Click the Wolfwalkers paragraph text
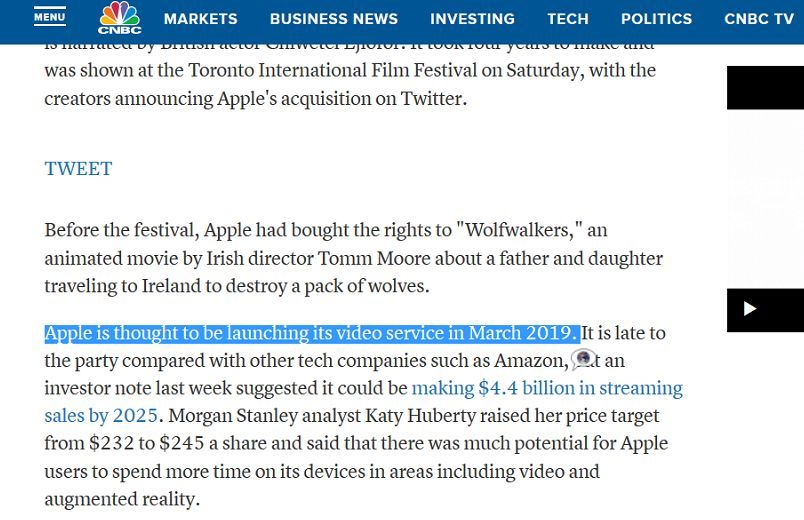 pos(353,258)
